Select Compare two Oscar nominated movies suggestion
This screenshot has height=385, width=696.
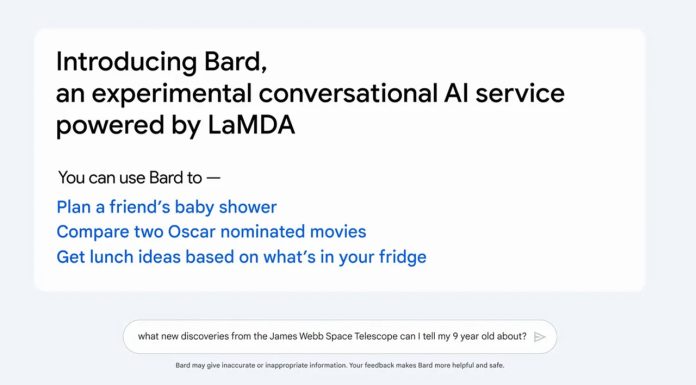tap(211, 232)
